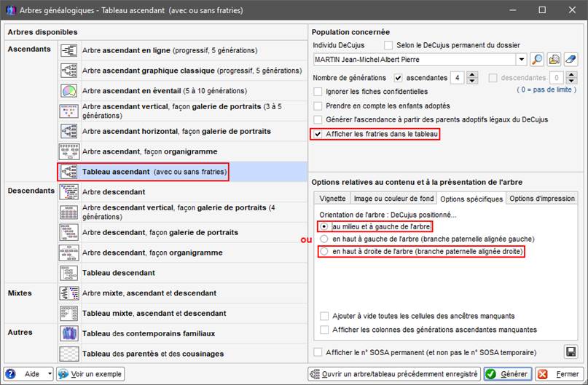Click the 'Générer' button
Image resolution: width=588 pixels, height=385 pixels.
(508, 374)
